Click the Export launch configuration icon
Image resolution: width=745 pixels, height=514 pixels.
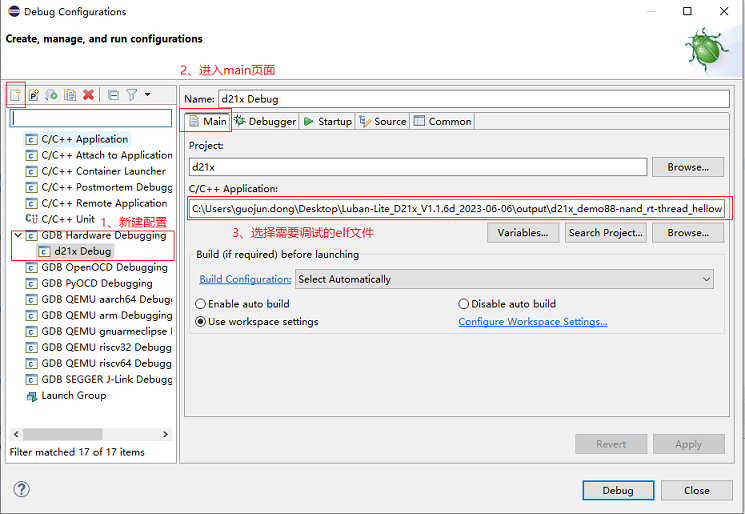click(51, 95)
